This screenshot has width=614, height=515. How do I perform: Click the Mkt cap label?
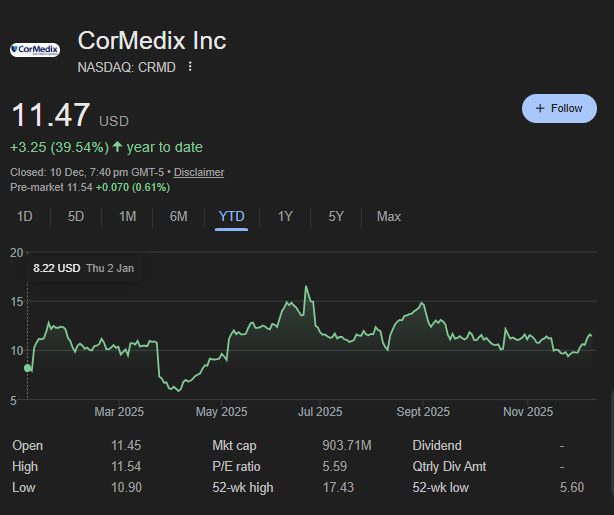(234, 446)
